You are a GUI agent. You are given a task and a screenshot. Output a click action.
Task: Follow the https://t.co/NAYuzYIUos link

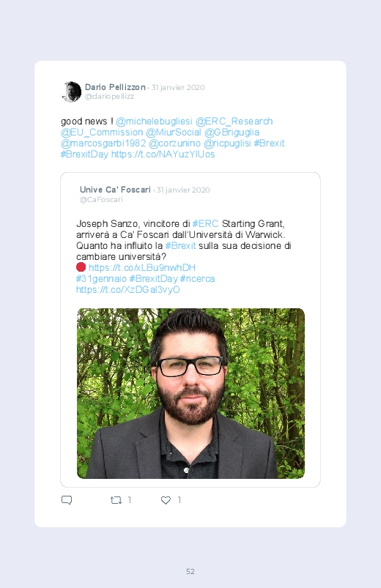click(163, 154)
